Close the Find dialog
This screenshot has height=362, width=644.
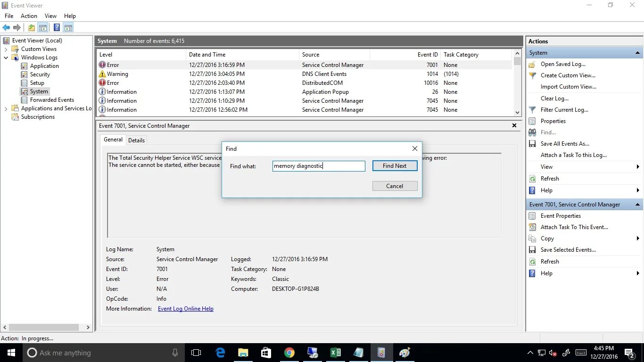pyautogui.click(x=415, y=148)
